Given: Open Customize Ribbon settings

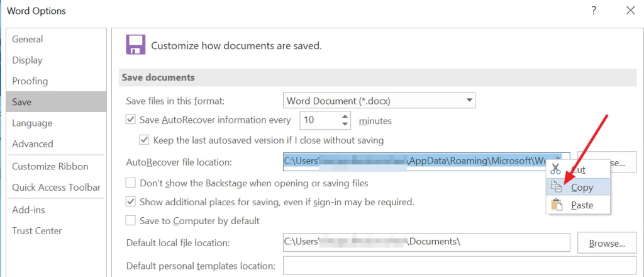Looking at the screenshot, I should [56, 166].
